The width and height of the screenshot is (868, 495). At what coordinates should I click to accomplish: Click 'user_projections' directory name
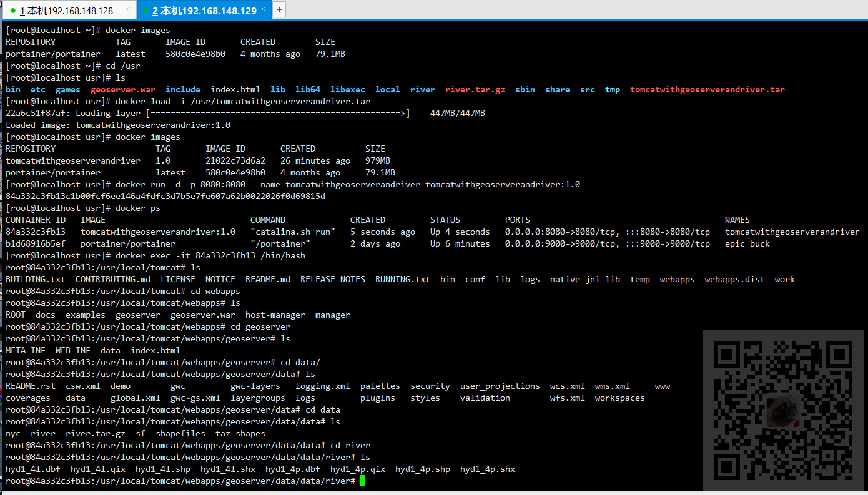(x=500, y=386)
